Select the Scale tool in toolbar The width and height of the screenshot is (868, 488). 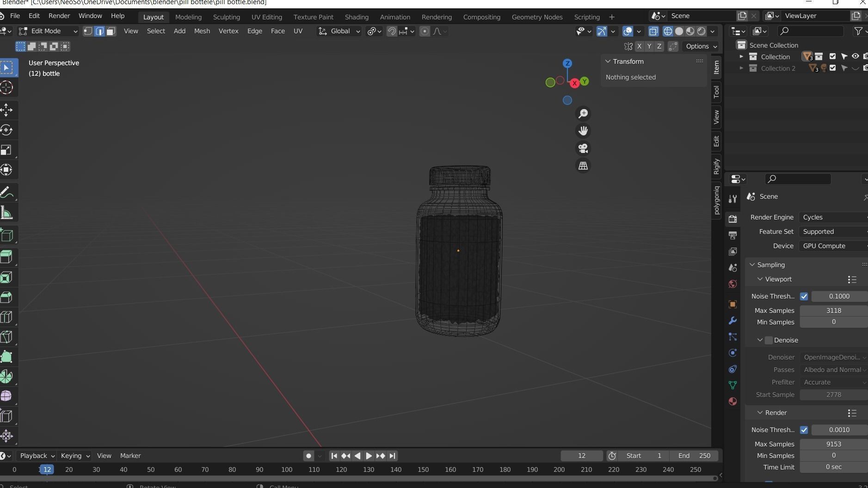click(7, 150)
